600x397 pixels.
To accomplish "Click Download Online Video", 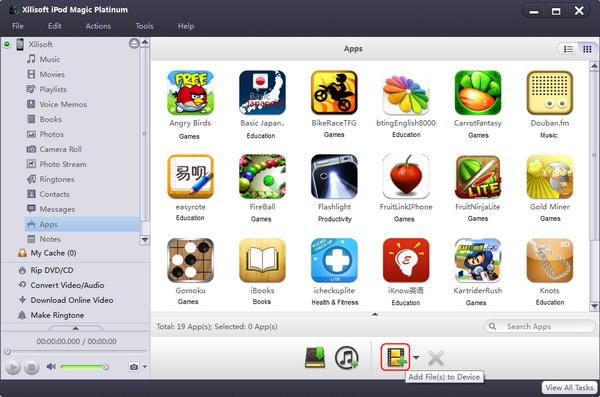I will coord(72,300).
